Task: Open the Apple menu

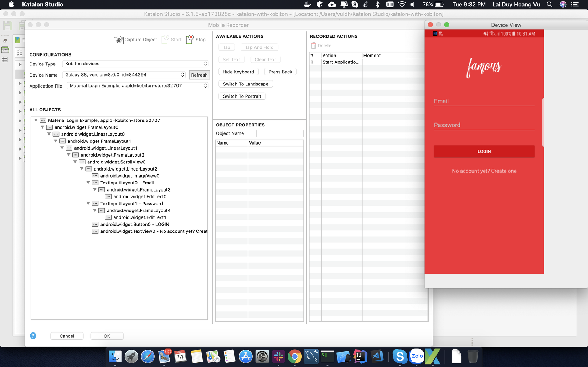Action: pos(11,4)
